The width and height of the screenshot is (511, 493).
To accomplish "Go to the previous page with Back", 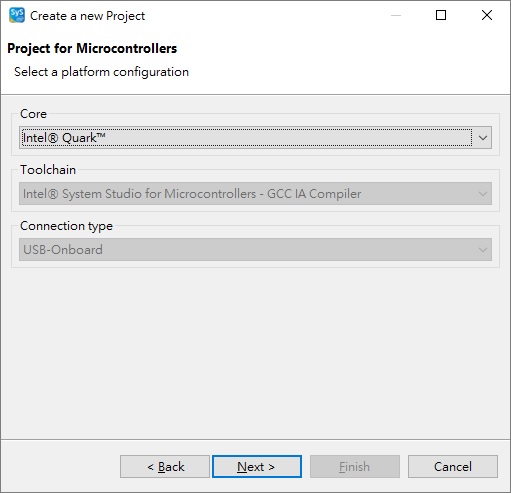I will pos(165,466).
